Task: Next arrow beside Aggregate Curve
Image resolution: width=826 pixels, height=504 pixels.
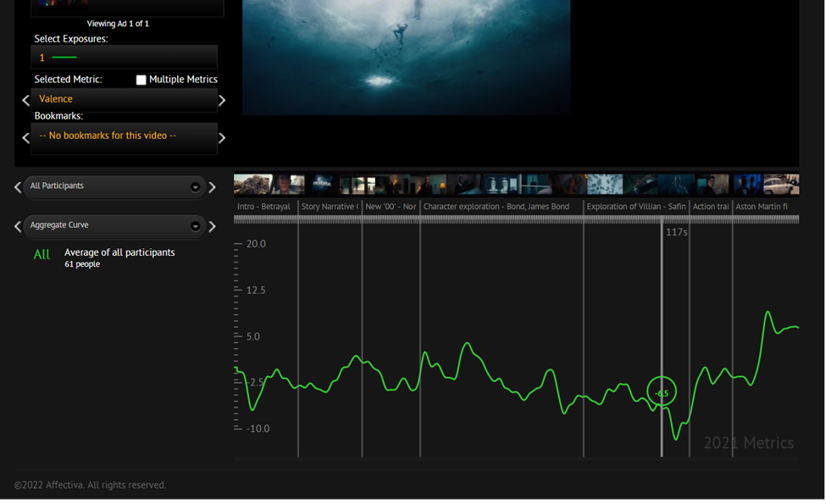Action: coord(213,226)
